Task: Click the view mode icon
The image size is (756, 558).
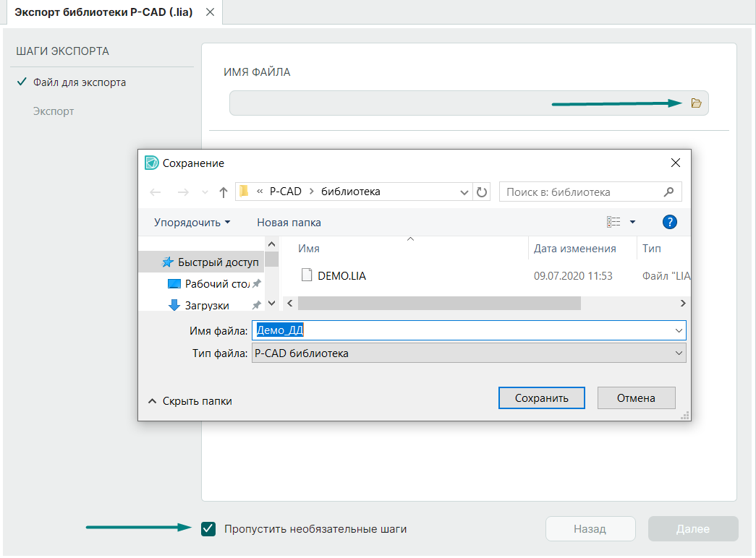Action: coord(614,222)
